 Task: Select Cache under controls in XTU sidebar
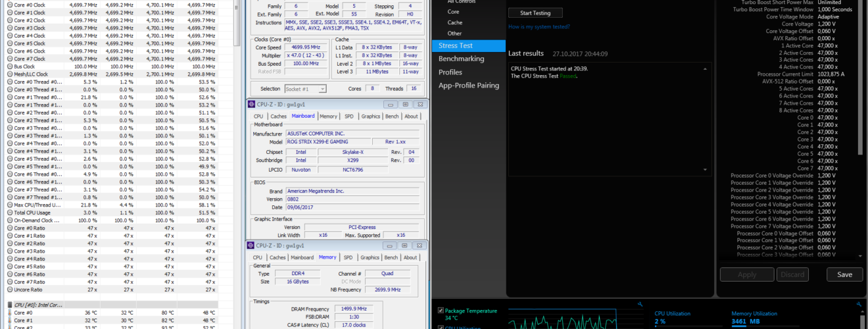(454, 22)
